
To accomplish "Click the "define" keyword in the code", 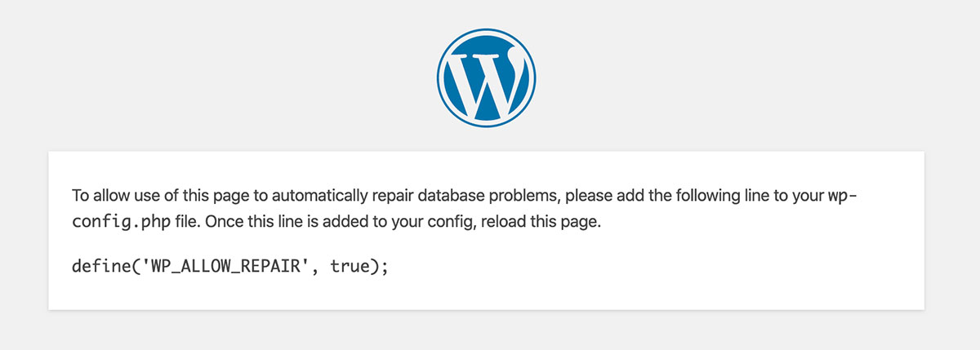I will (x=97, y=266).
